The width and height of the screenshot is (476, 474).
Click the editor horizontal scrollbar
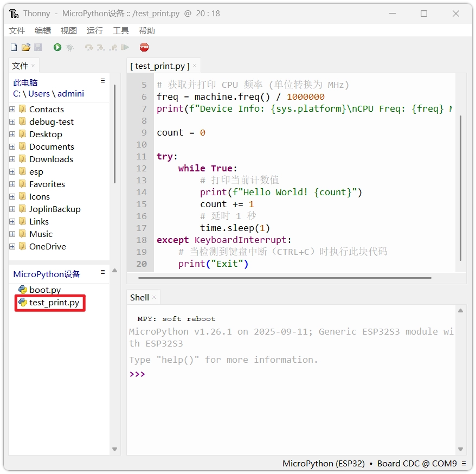285,278
